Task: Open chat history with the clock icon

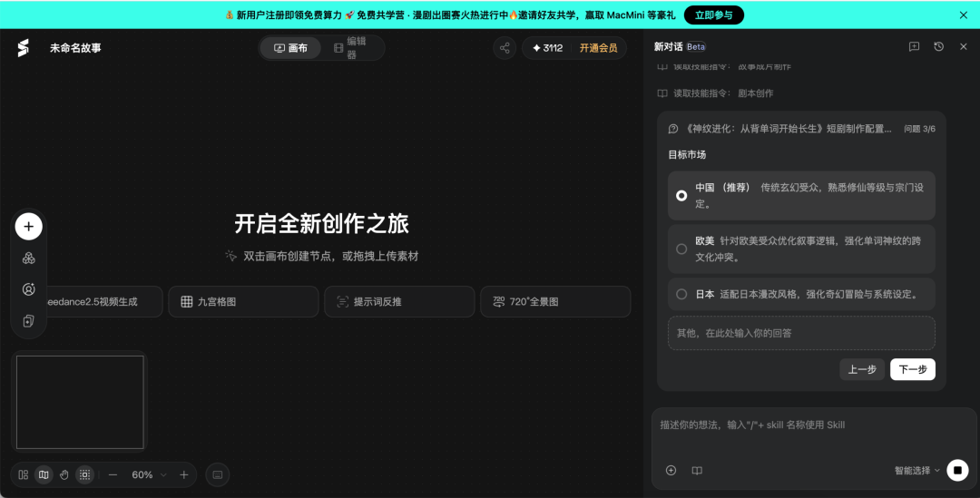Action: click(x=939, y=46)
